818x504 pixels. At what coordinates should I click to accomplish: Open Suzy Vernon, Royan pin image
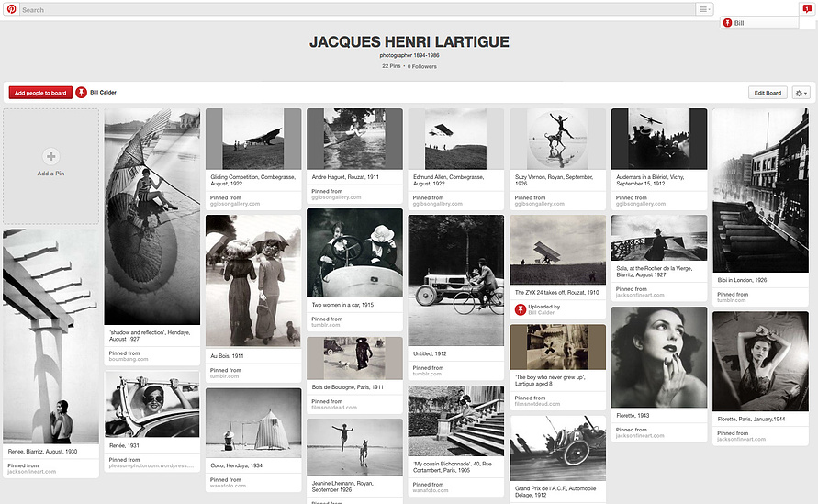click(x=557, y=139)
